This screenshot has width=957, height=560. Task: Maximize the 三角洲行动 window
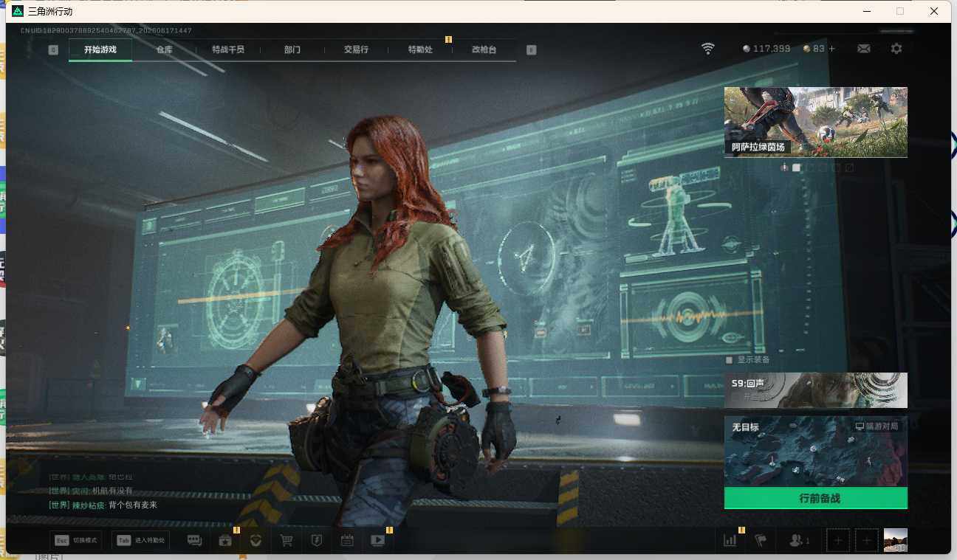tap(900, 11)
